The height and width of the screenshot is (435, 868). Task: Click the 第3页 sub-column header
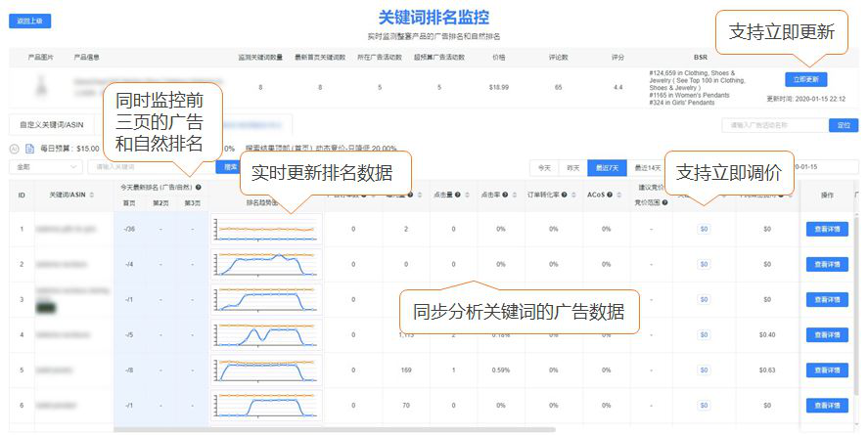click(x=192, y=203)
